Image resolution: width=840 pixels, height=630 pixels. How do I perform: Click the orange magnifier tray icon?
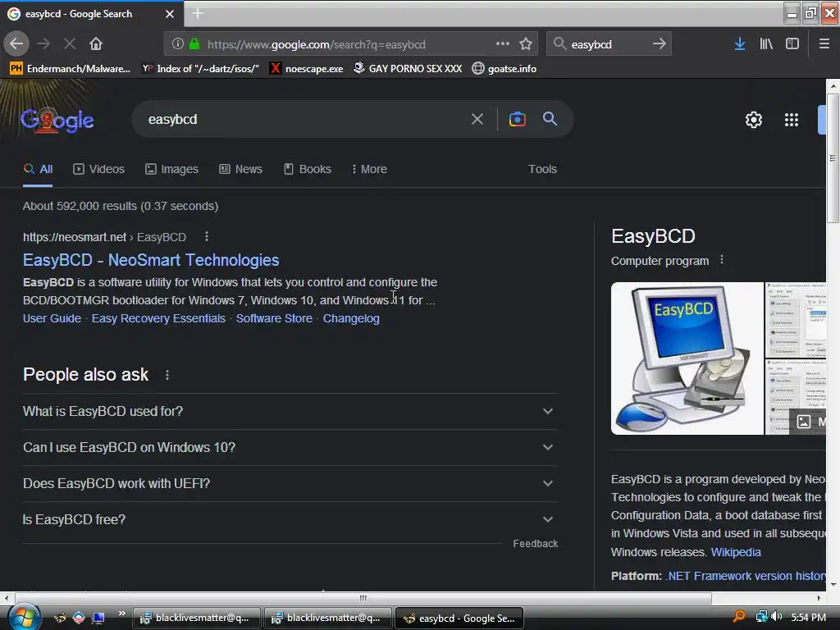coord(739,617)
